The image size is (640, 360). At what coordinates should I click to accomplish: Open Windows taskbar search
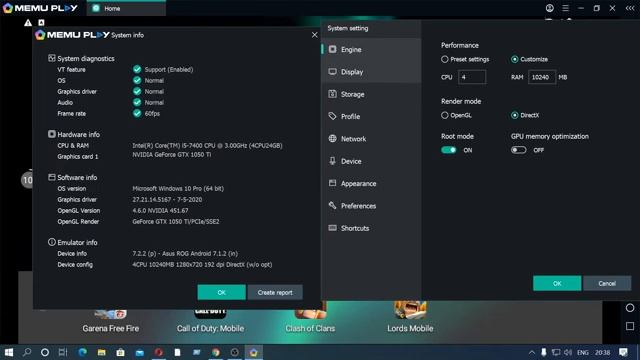[x=27, y=352]
